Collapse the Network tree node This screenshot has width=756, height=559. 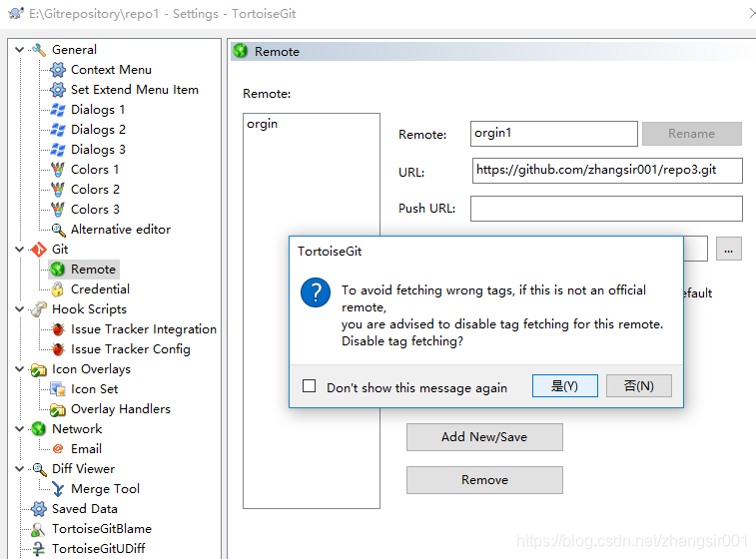[x=19, y=429]
